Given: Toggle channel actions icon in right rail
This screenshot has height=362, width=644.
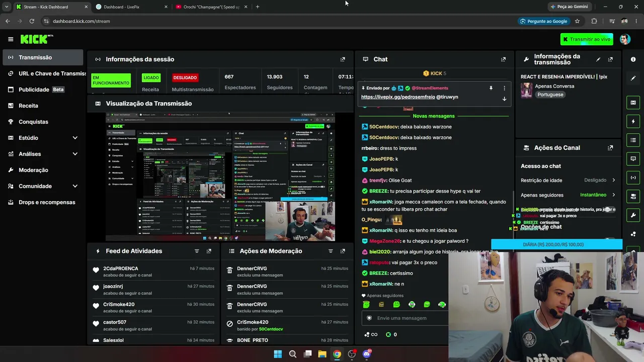Looking at the screenshot, I should pyautogui.click(x=633, y=196).
